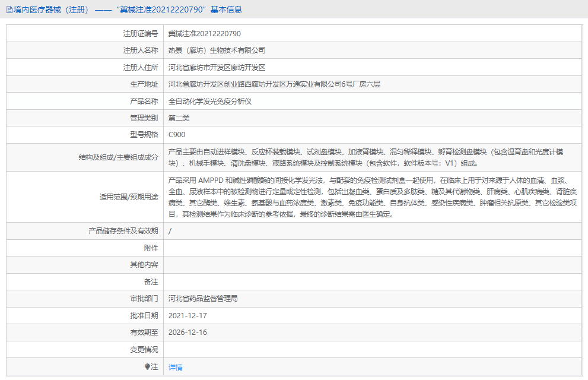588x380 pixels.
Task: Click the page title 冀械注准20212220790 基本信息
Action: click(136, 9)
